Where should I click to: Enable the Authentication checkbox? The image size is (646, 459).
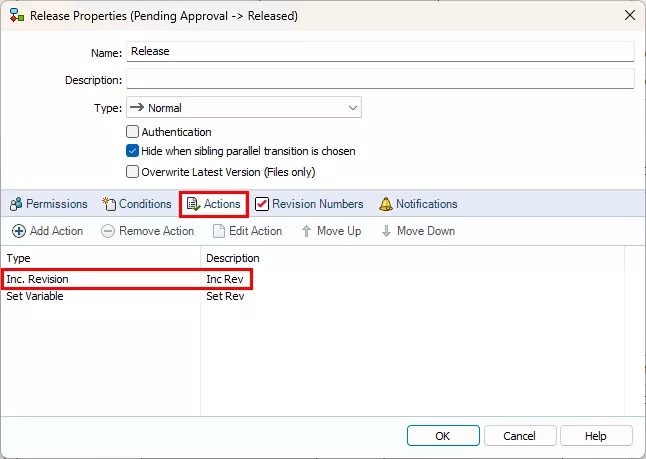pos(132,132)
